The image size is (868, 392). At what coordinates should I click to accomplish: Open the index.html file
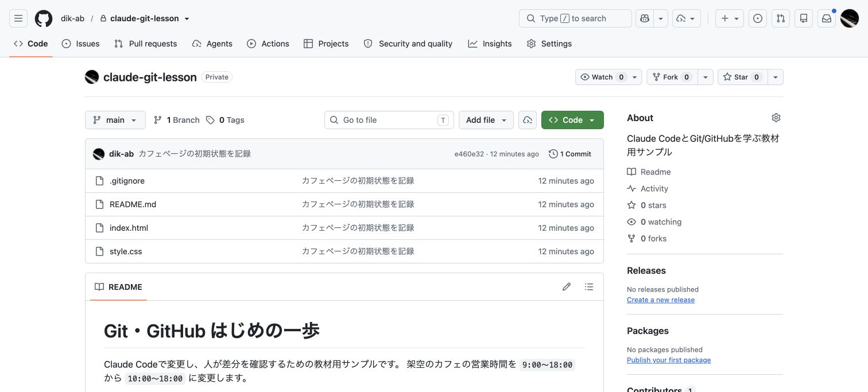coord(129,228)
